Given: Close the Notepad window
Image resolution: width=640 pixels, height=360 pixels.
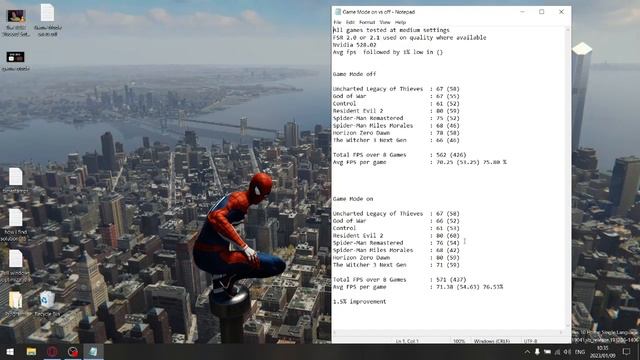Looking at the screenshot, I should click(561, 12).
